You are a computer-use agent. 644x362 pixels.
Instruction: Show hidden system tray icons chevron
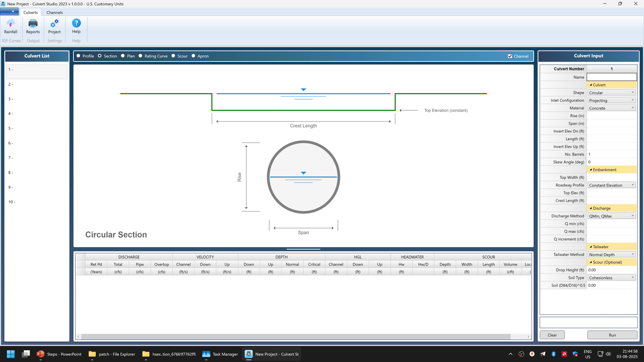coord(510,354)
